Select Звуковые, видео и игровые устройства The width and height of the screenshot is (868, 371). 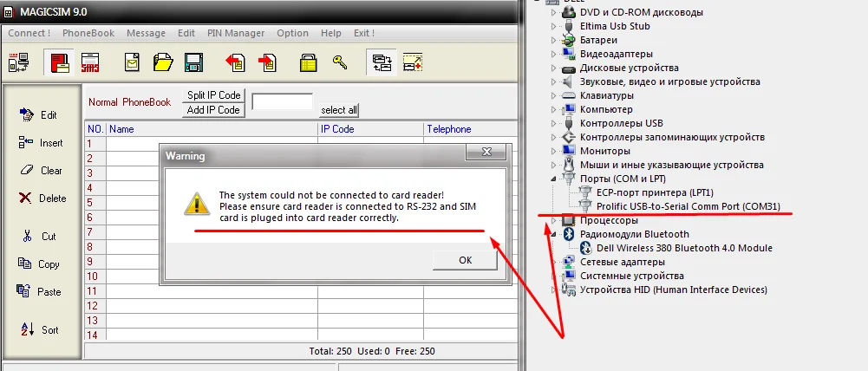pos(669,81)
